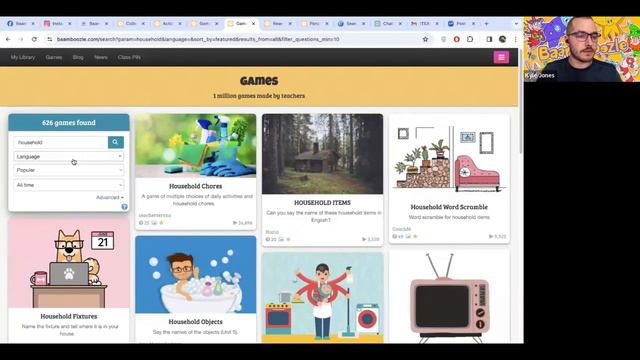Click star icon on Household Word Scramble card
640x360 pixels.
click(x=416, y=236)
